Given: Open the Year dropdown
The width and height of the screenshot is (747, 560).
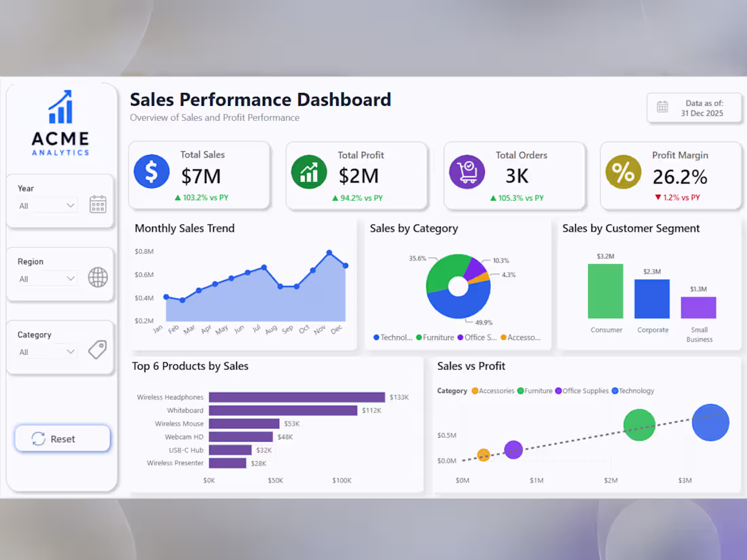Looking at the screenshot, I should pos(47,206).
